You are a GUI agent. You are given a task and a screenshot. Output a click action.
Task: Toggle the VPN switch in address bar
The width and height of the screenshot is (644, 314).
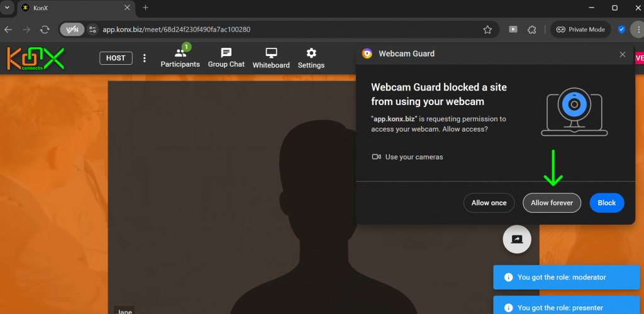click(72, 30)
